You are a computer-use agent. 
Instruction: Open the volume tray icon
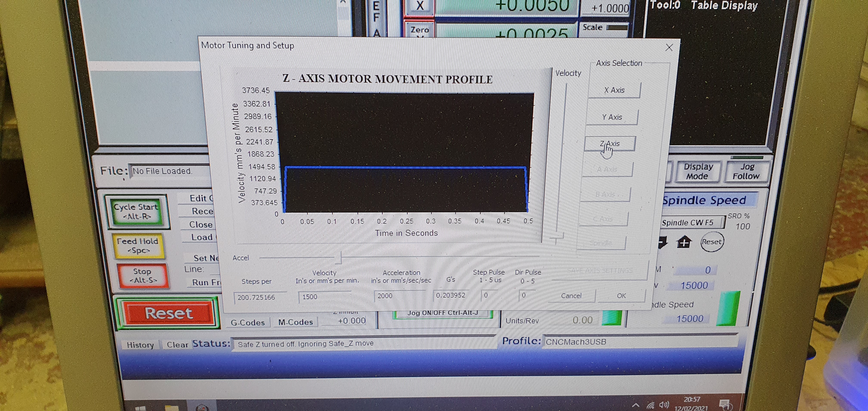coord(664,405)
